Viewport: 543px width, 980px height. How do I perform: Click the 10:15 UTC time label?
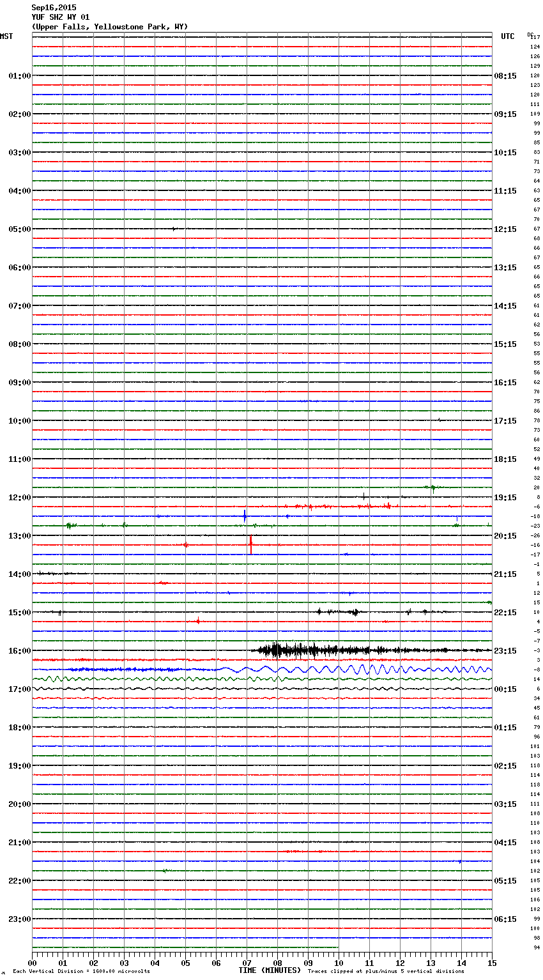tap(505, 153)
